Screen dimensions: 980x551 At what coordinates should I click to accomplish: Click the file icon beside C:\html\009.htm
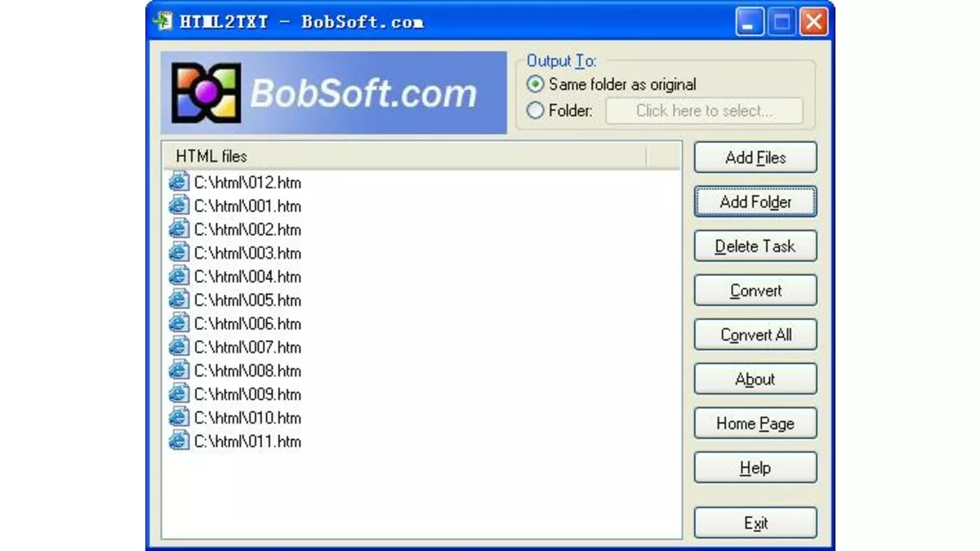tap(178, 394)
